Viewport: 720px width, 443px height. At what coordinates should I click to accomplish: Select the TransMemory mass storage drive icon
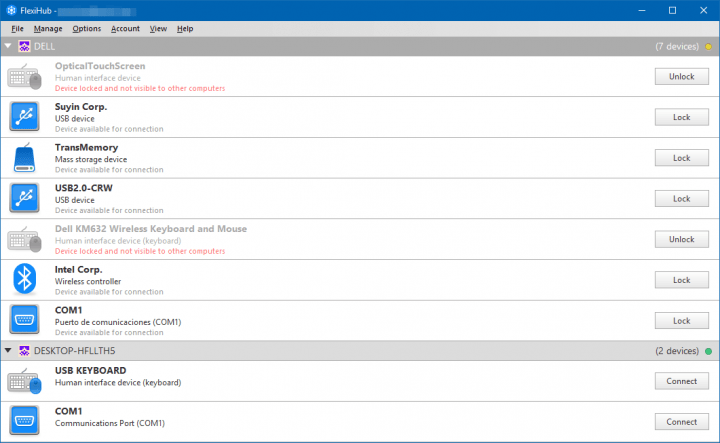pyautogui.click(x=24, y=157)
